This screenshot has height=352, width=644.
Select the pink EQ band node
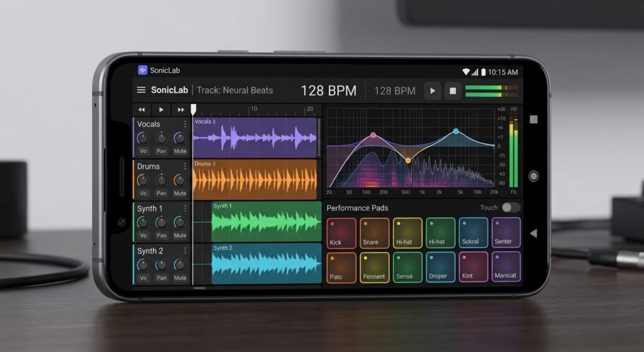pos(374,135)
